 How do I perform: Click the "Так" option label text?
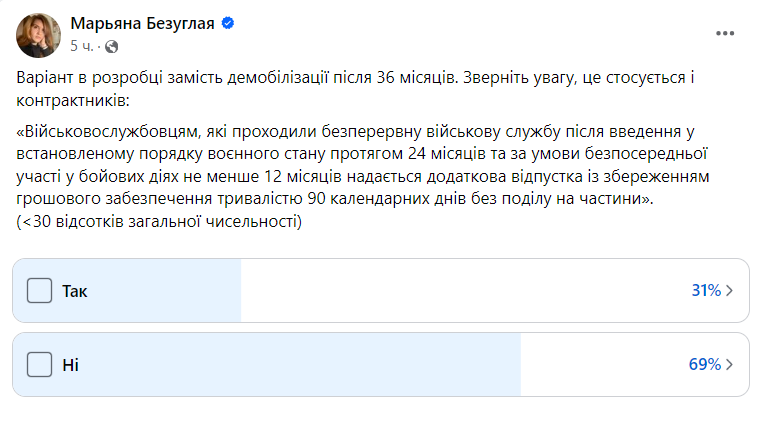click(x=75, y=291)
